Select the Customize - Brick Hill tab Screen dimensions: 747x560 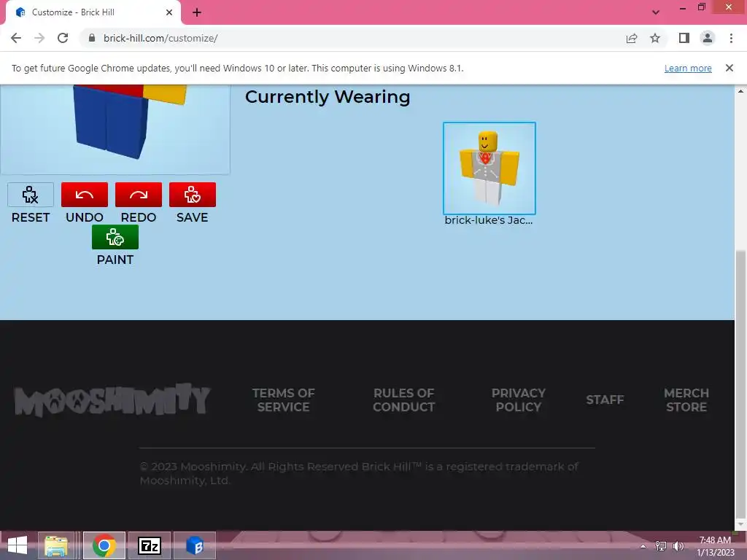pos(93,12)
